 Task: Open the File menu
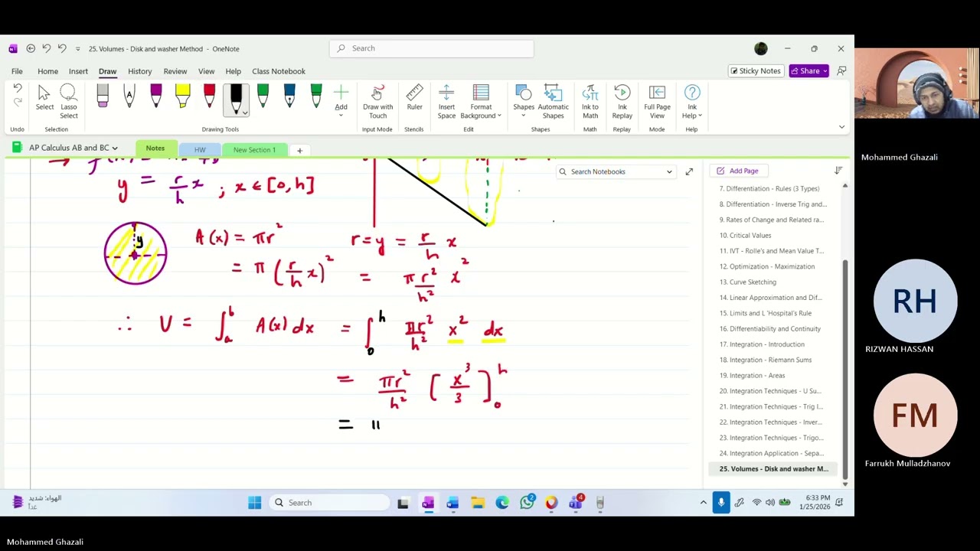(17, 71)
